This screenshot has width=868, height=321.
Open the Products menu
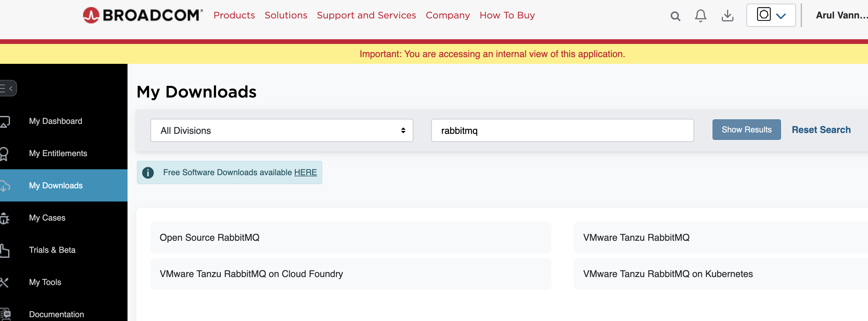(234, 16)
